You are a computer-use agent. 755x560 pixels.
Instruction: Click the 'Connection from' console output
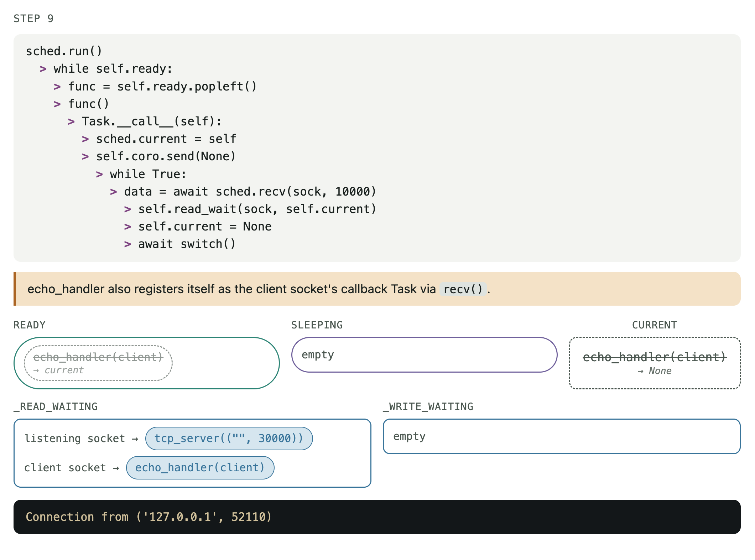[149, 517]
